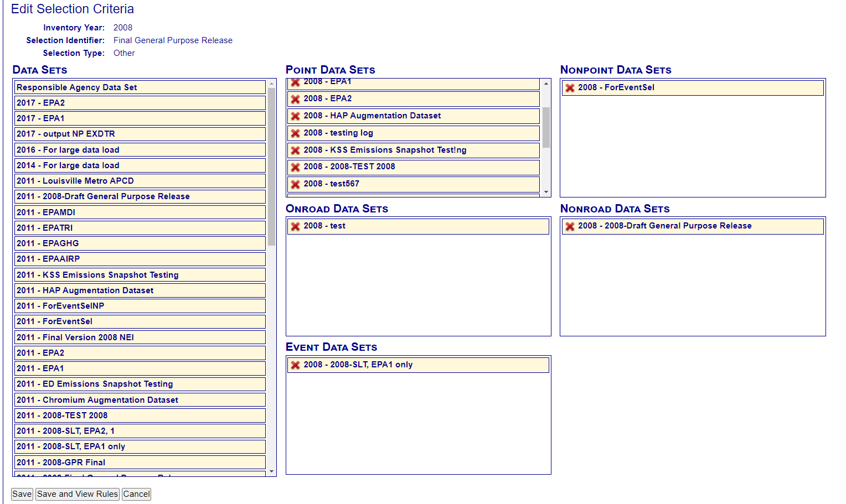The width and height of the screenshot is (846, 504).
Task: Click the Save button
Action: (x=22, y=494)
